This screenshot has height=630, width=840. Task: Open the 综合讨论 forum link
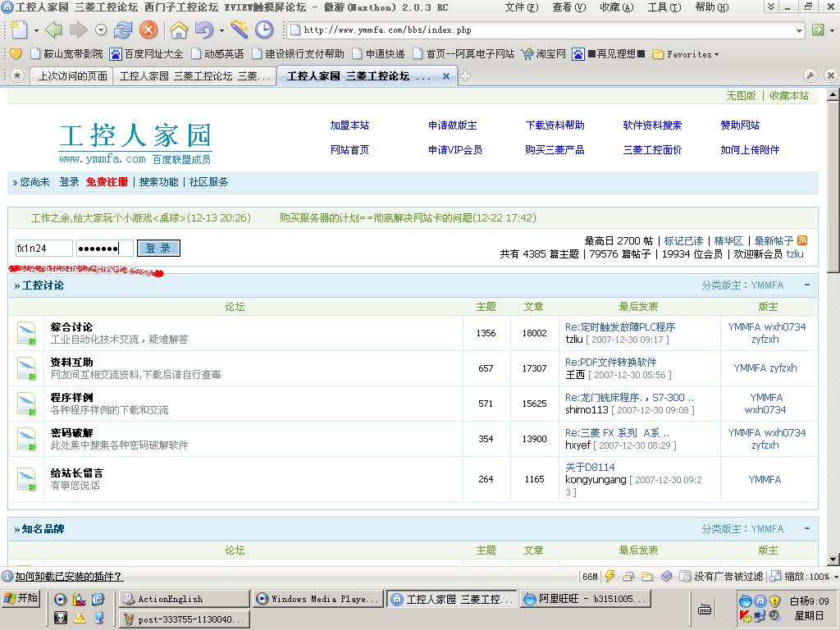71,326
